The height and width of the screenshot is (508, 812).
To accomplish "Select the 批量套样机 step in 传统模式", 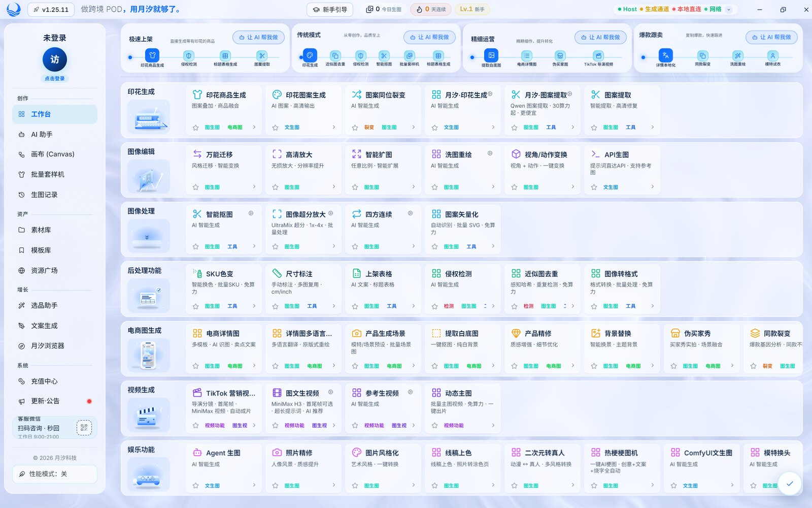I will [409, 55].
